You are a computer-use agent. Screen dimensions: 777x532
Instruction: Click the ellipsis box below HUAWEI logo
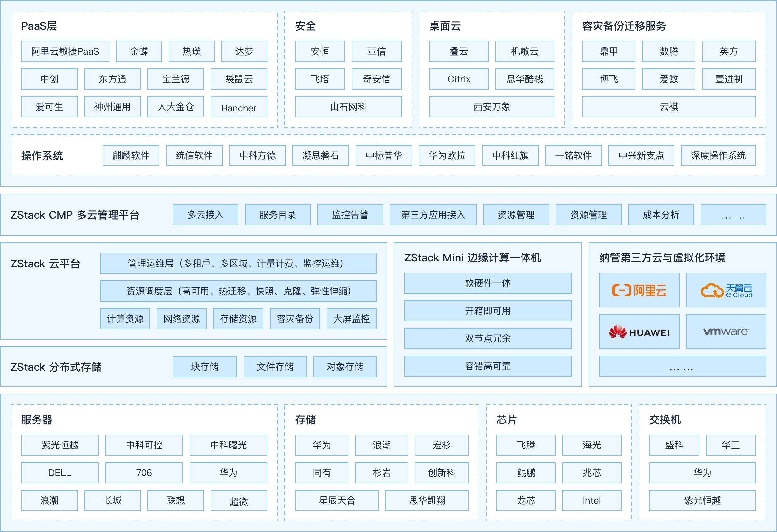click(683, 366)
